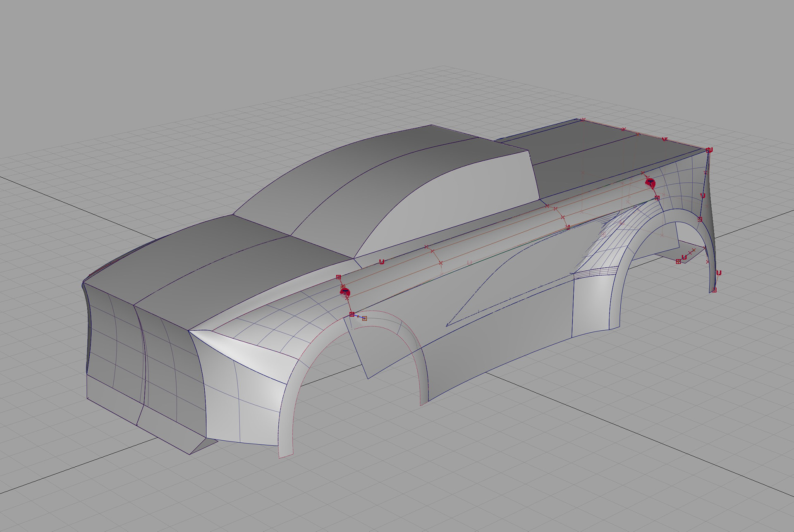Image resolution: width=794 pixels, height=532 pixels.
Task: Pick the red square point beside the orange handle
Action: pos(352,315)
